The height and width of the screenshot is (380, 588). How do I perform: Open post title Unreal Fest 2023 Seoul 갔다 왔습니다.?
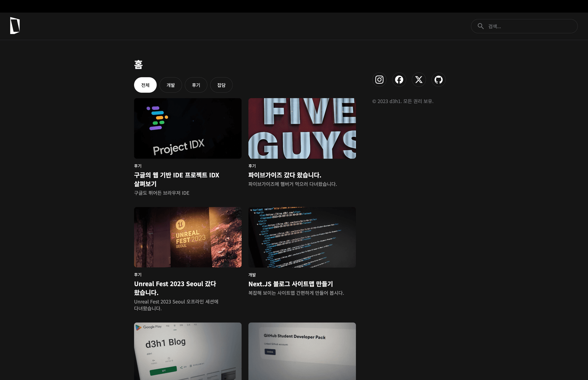pos(175,288)
